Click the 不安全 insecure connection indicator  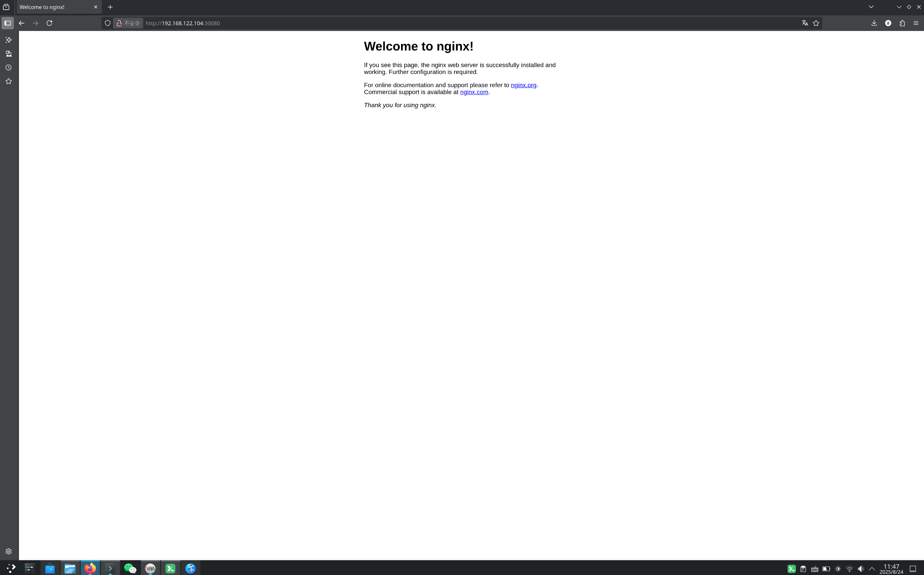click(x=128, y=23)
